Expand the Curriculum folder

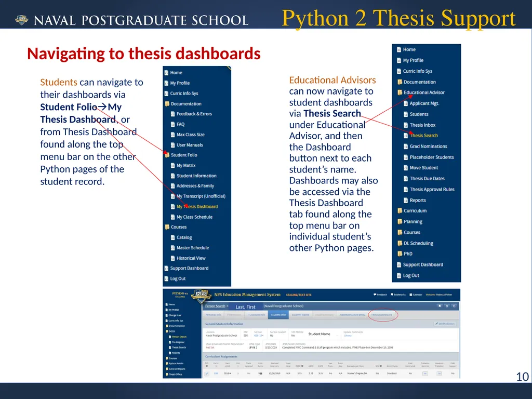coord(412,211)
